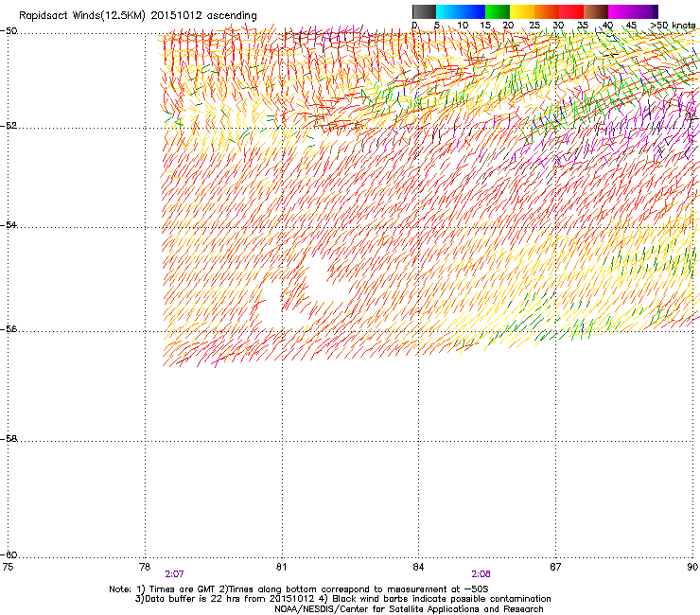700x615 pixels.
Task: Click the Rapidscat Winds title text
Action: (137, 16)
